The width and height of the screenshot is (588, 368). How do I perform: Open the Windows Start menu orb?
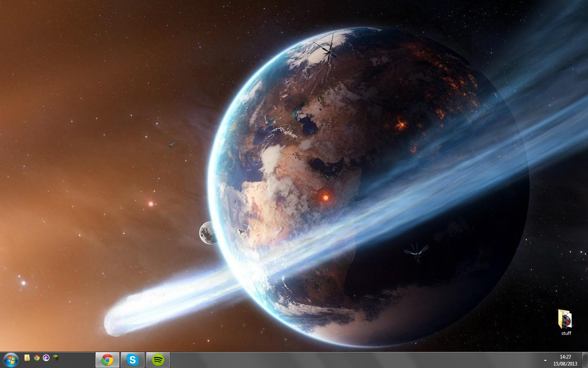pos(10,360)
